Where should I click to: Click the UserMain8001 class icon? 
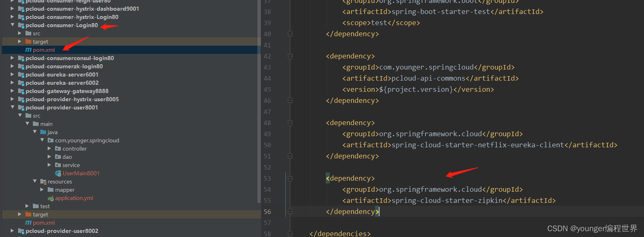(58, 173)
